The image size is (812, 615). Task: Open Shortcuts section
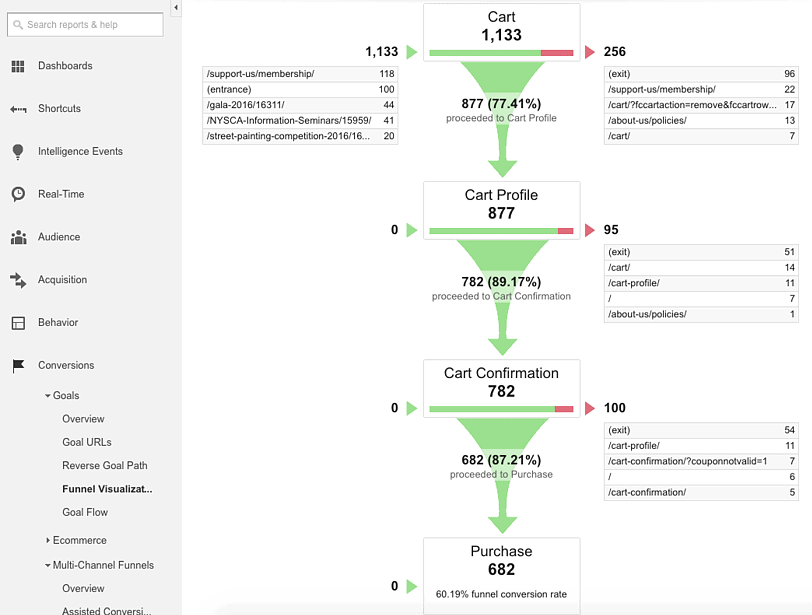(60, 109)
